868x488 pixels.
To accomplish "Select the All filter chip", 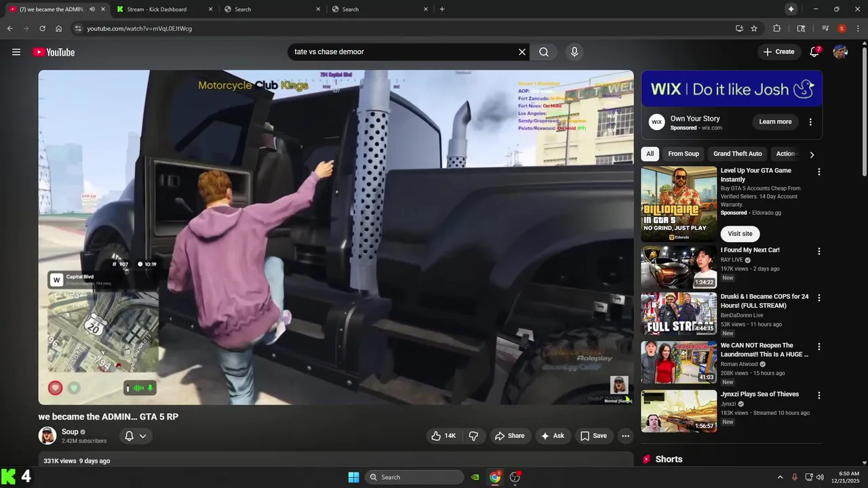I will (x=650, y=154).
